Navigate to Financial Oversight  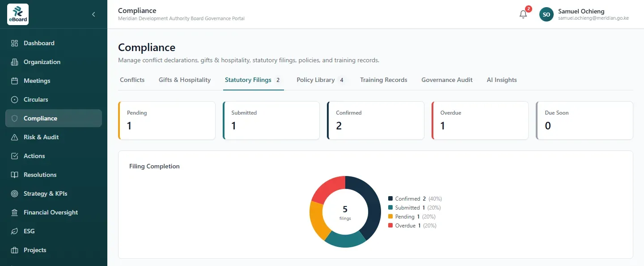(54, 212)
